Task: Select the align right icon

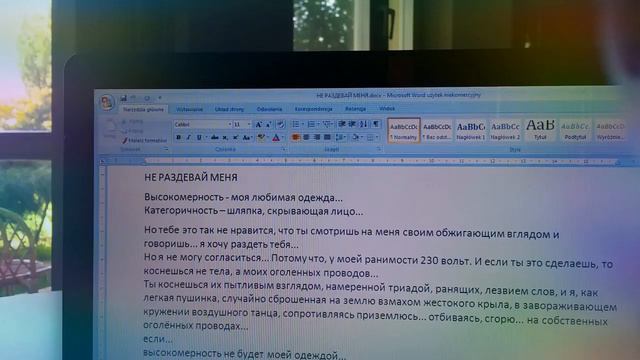Action: (317, 138)
